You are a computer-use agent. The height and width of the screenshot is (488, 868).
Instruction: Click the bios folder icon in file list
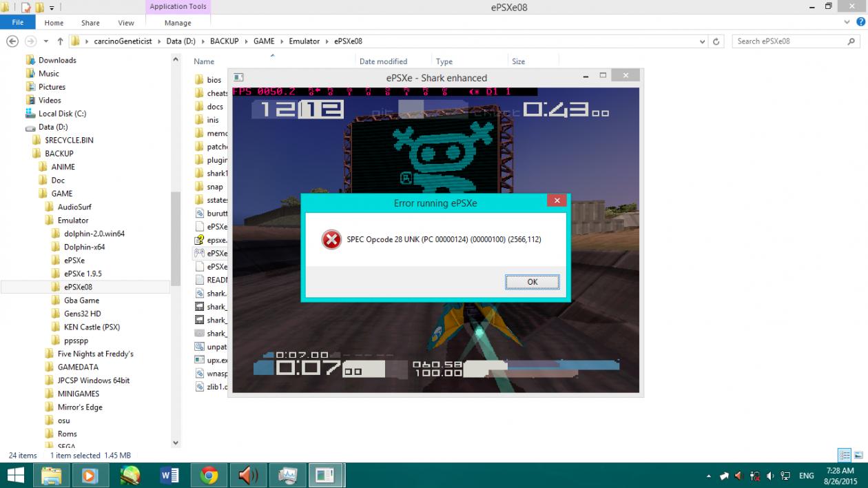(x=199, y=80)
